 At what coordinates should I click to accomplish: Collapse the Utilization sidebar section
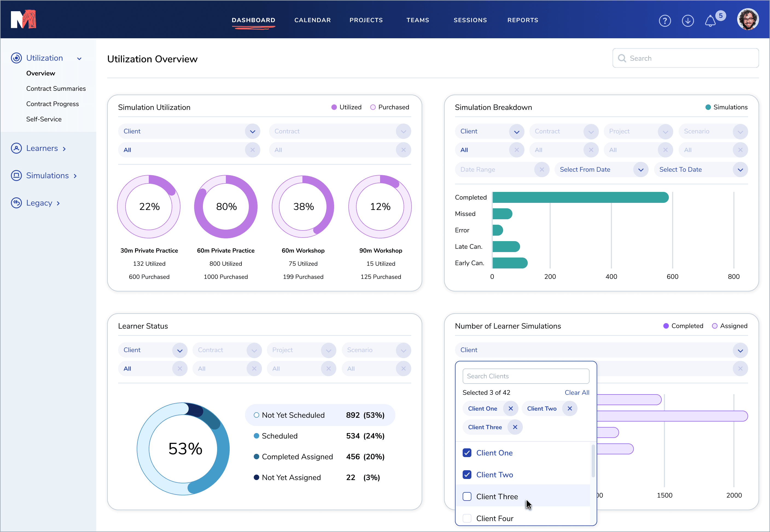tap(79, 59)
